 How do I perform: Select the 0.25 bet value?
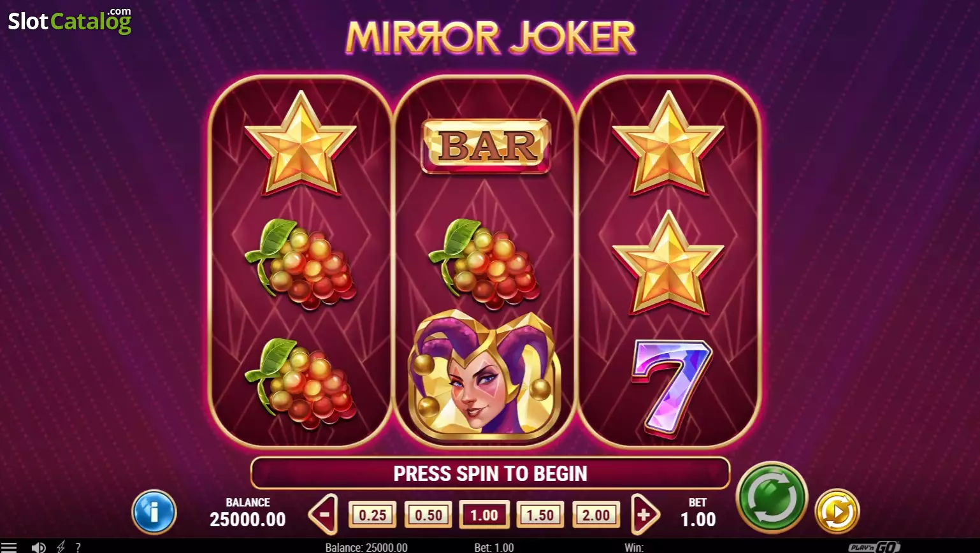pos(373,515)
